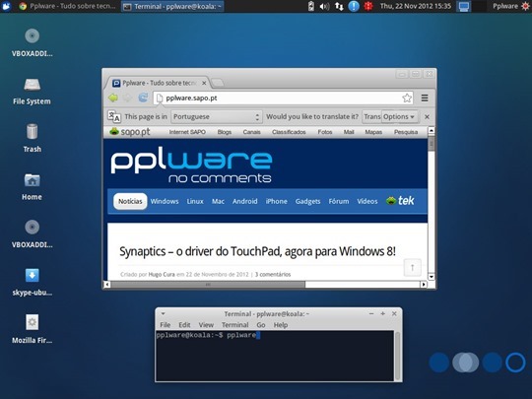Open the Terminal Help menu

tap(281, 325)
